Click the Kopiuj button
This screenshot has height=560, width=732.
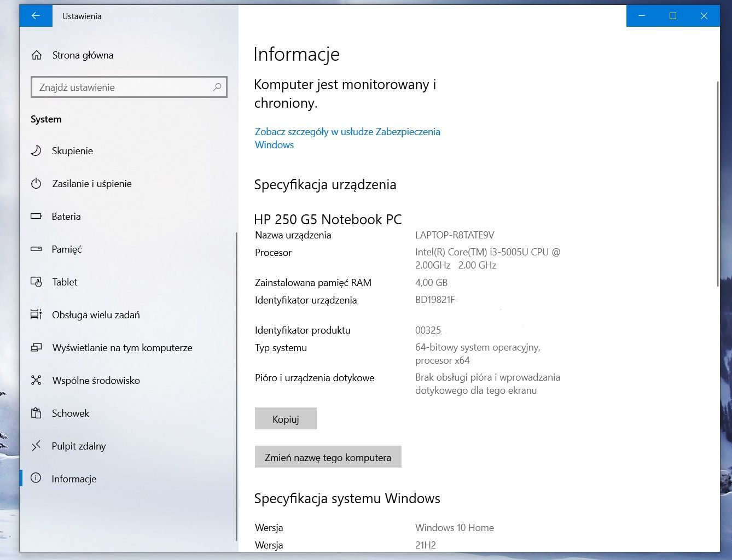pyautogui.click(x=286, y=419)
